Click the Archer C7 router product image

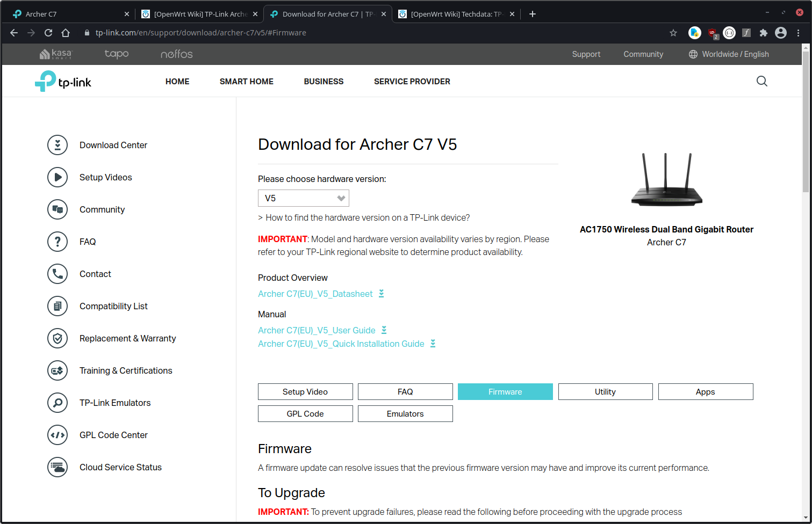point(666,180)
